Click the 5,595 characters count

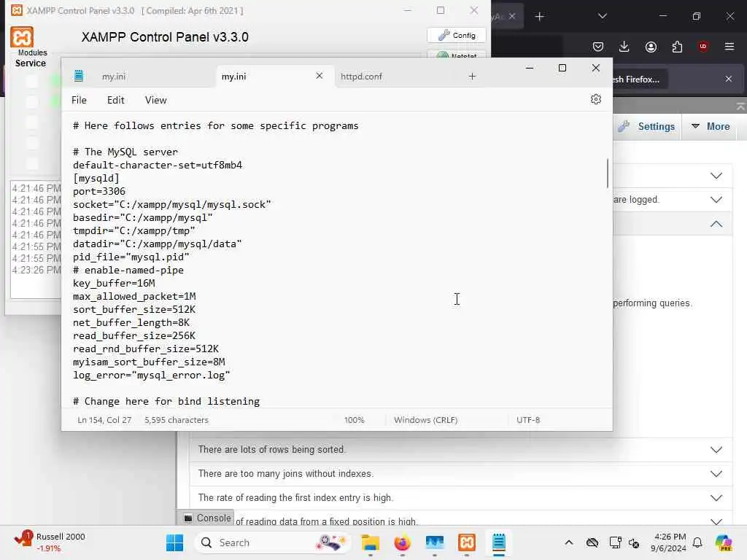(177, 420)
